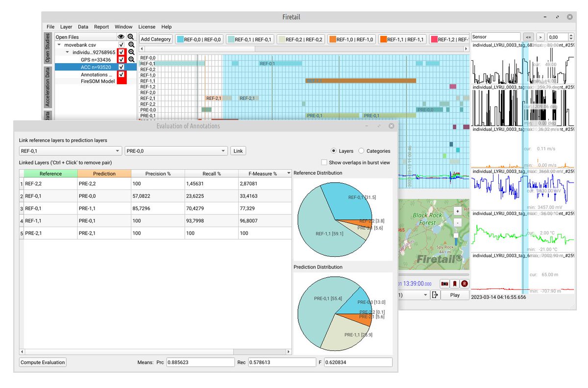Click the Link button
Image resolution: width=588 pixels, height=388 pixels.
[x=238, y=151]
